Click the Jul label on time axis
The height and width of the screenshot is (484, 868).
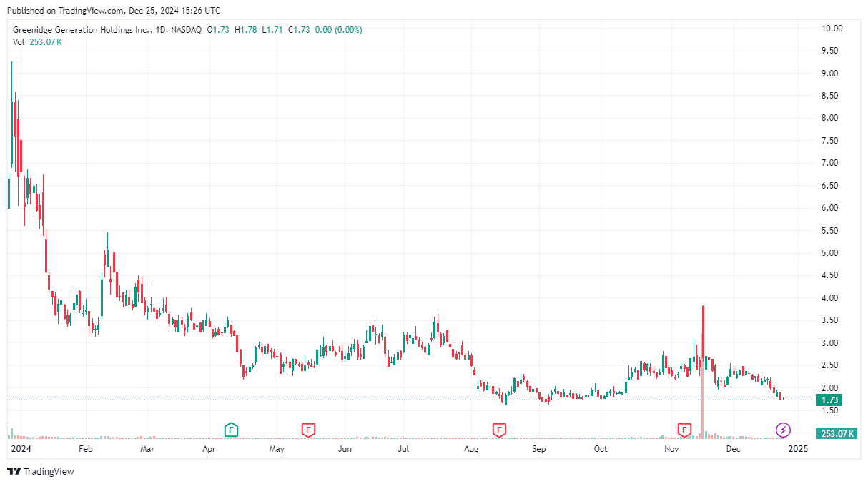tap(403, 449)
